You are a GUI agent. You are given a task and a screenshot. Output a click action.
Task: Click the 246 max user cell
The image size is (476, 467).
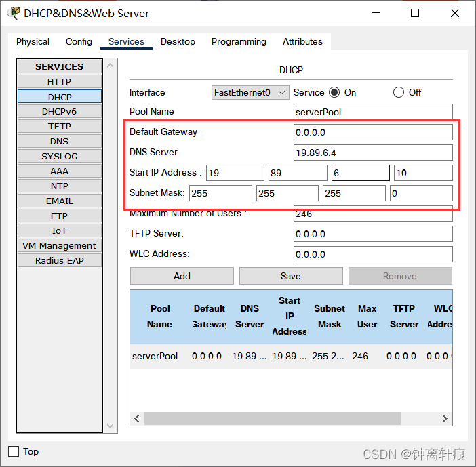[360, 356]
